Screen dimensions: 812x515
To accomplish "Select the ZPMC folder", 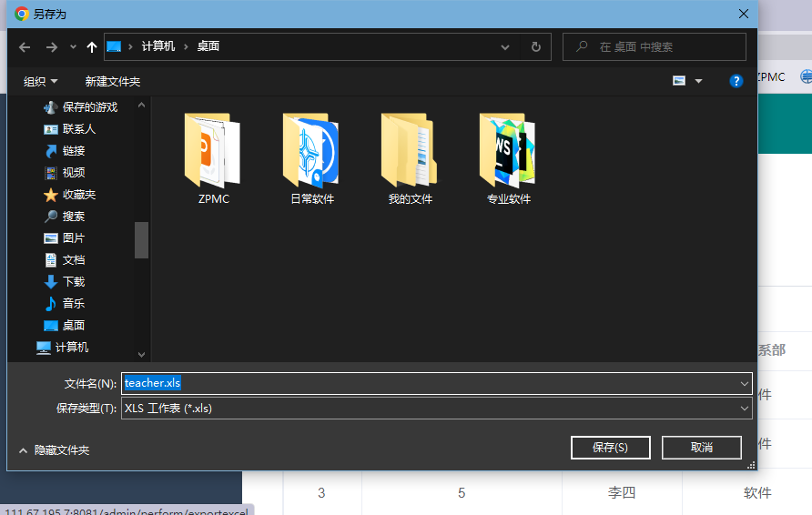I will point(213,159).
